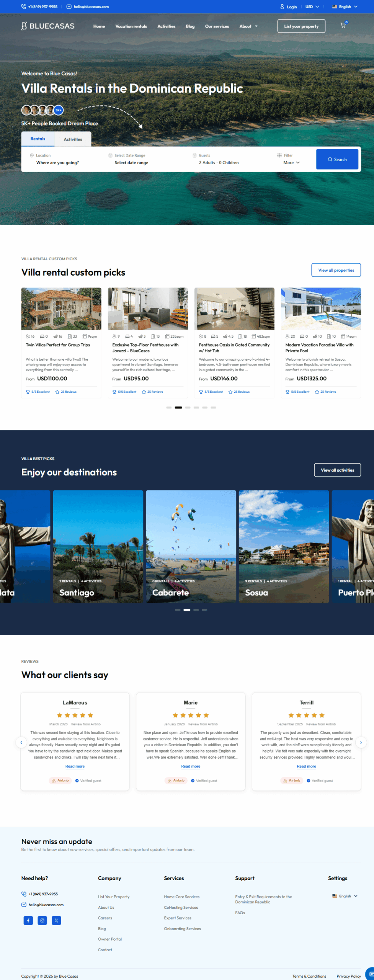Click the phone icon in top bar
374x980 pixels.
(24, 7)
